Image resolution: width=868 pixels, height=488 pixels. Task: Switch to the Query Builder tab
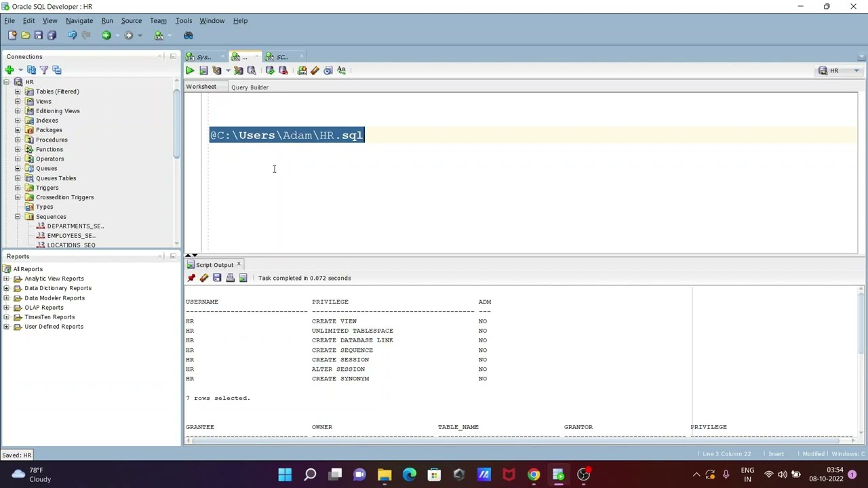click(x=250, y=87)
